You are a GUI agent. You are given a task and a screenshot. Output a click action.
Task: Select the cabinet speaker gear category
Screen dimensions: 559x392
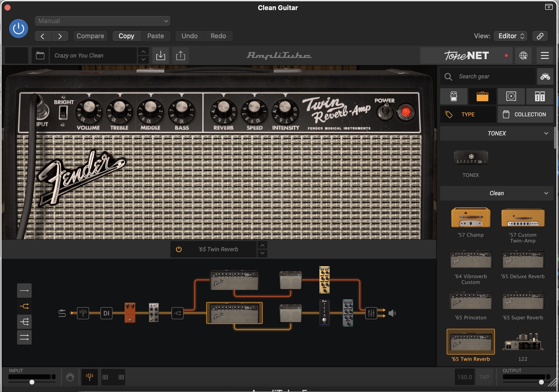511,96
